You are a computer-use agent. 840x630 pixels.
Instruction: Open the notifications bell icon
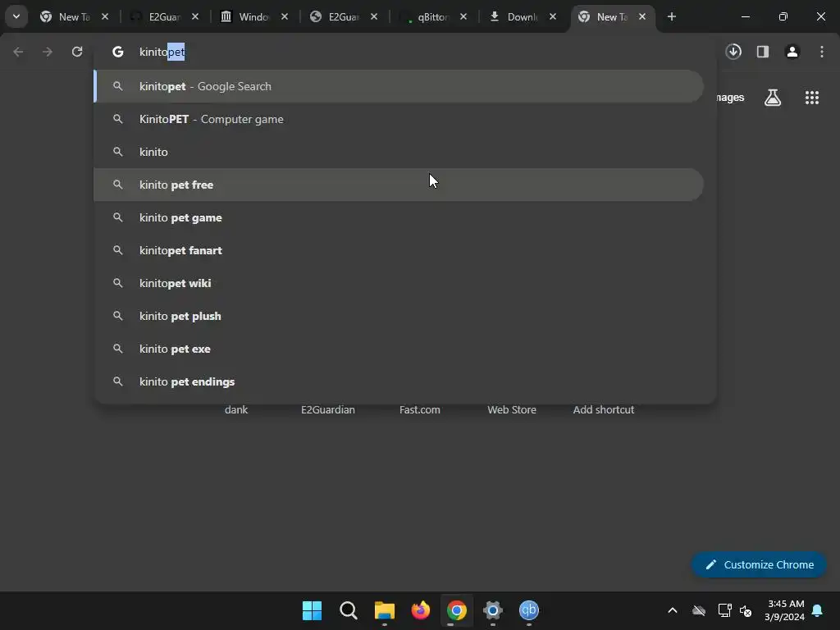tap(818, 610)
